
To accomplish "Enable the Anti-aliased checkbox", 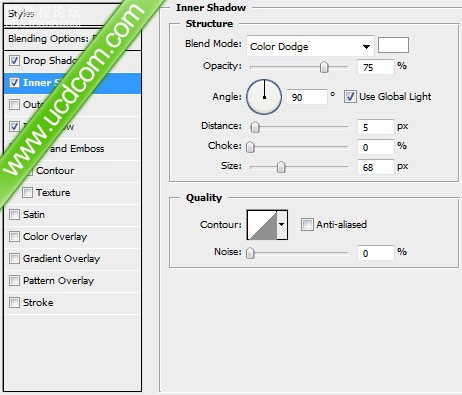I will pyautogui.click(x=307, y=224).
